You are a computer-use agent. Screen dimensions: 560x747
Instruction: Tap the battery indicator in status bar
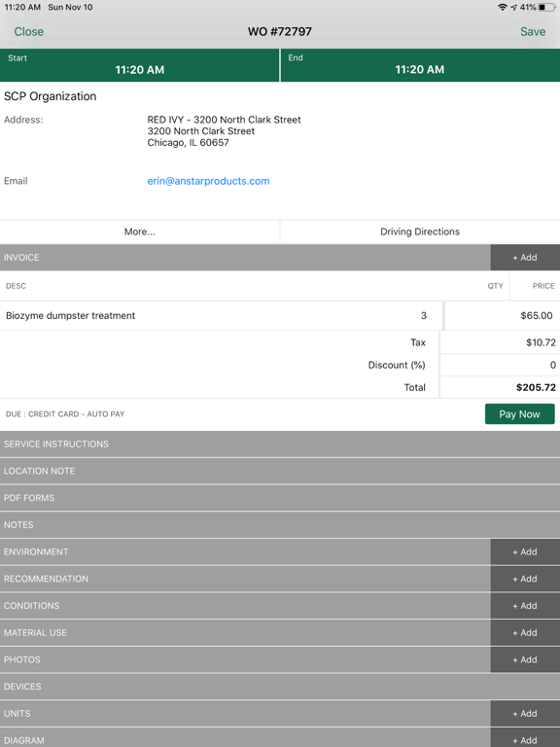(546, 7)
